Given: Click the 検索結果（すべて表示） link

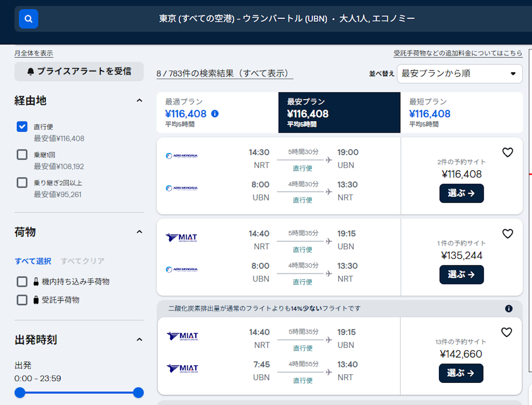Looking at the screenshot, I should 225,74.
